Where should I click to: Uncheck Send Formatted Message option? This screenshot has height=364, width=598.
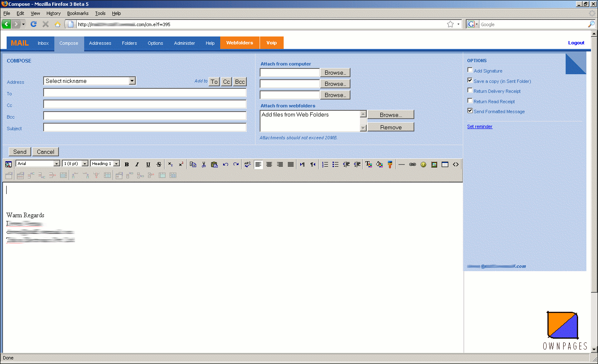coord(470,111)
